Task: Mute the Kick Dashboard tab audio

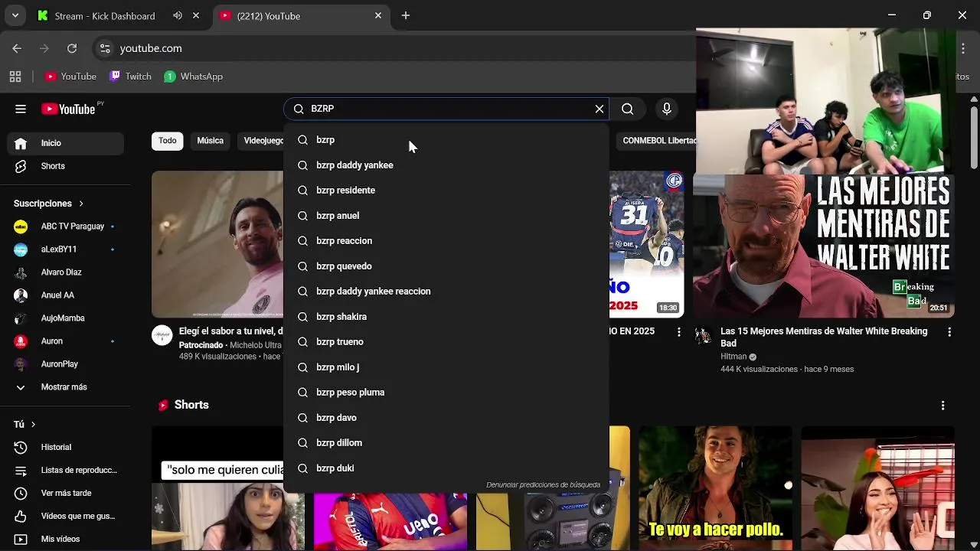Action: click(x=178, y=16)
